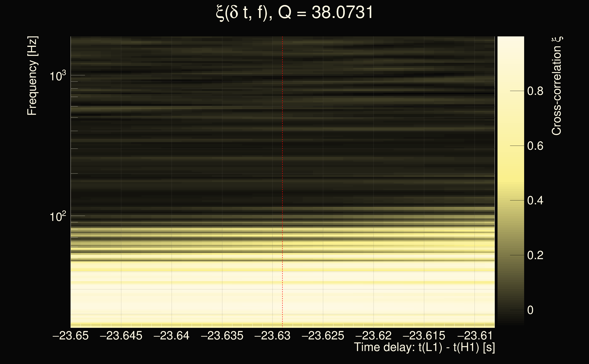Click the -23.63 time delay tick label
The height and width of the screenshot is (364, 589).
point(272,336)
